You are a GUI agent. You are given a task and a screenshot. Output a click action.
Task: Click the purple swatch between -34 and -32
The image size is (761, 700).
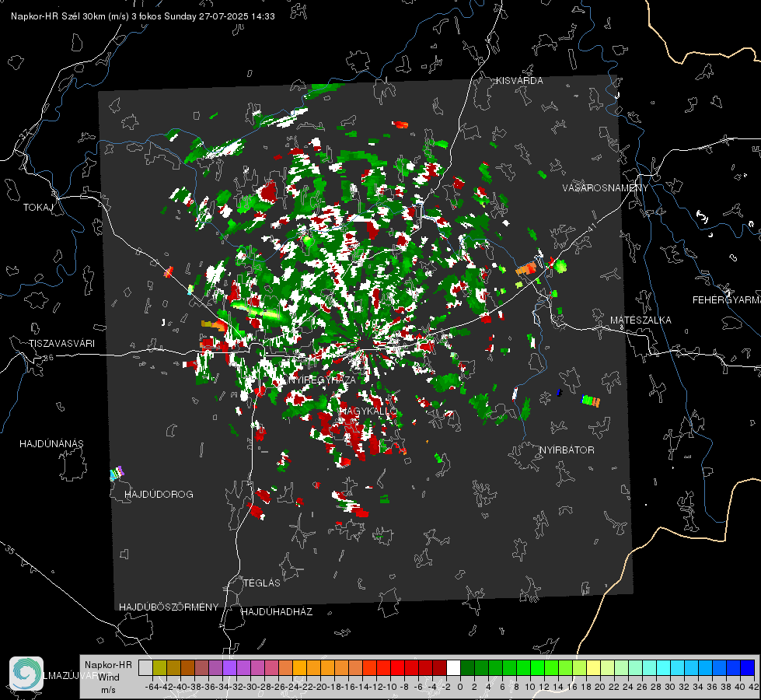229,667
